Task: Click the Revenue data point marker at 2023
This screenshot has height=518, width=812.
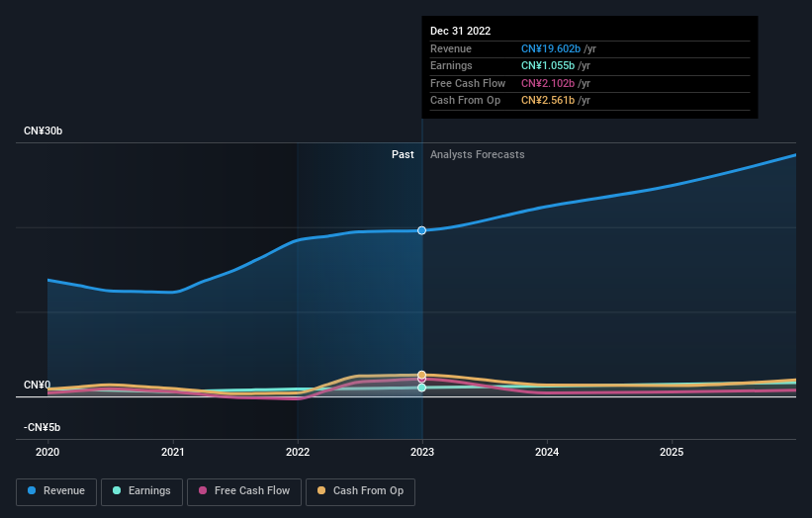Action: [x=422, y=230]
